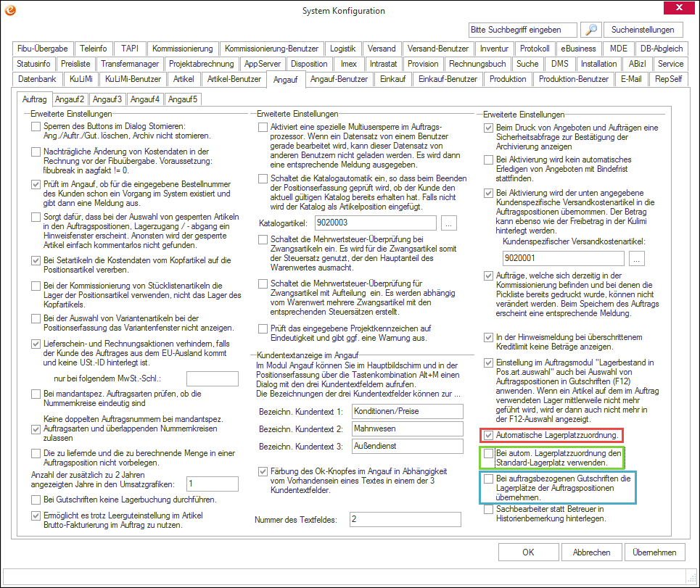Switch to the Versand tab
This screenshot has height=588, width=700.
pyautogui.click(x=382, y=49)
